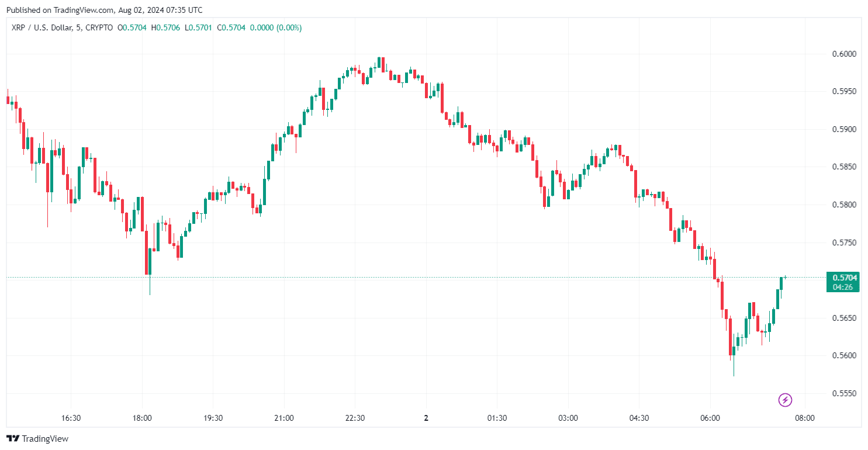Click the 0.0000 (0.00%) change value

pyautogui.click(x=276, y=27)
